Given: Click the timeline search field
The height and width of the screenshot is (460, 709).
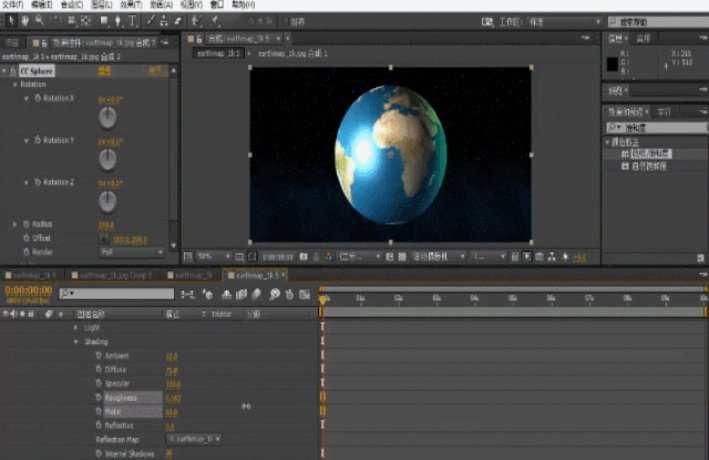Looking at the screenshot, I should tap(115, 294).
